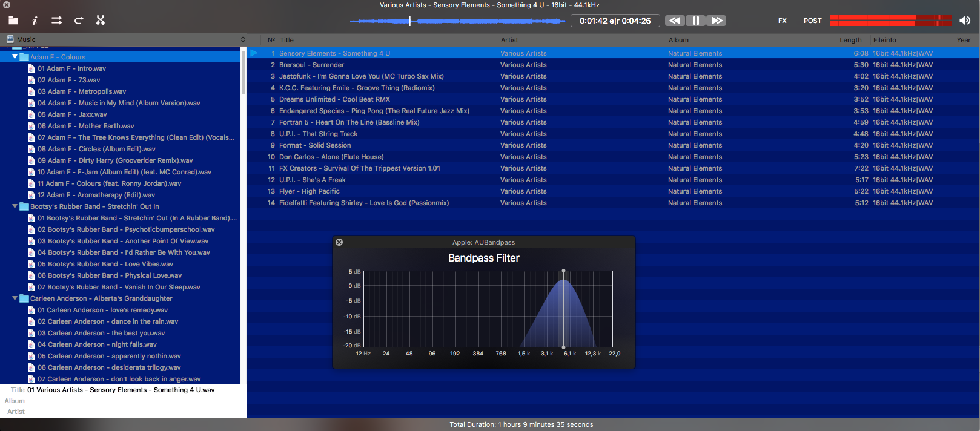Click the folder icon for Adam F - Colours
The image size is (980, 431).
coord(24,57)
